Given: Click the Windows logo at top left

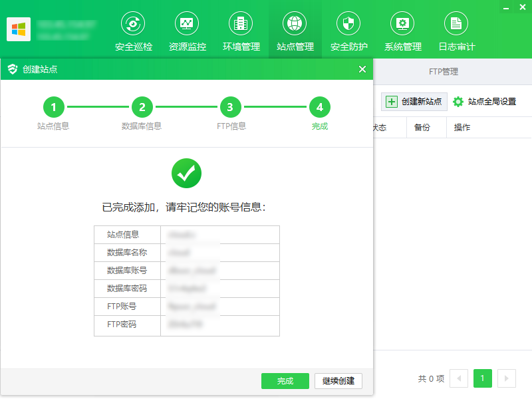Looking at the screenshot, I should tap(19, 29).
